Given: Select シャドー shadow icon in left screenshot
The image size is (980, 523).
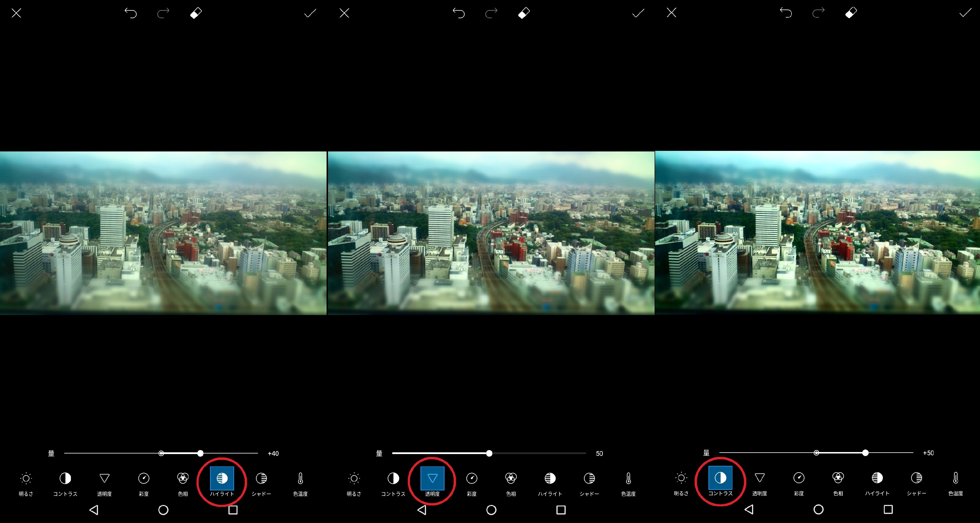Looking at the screenshot, I should 261,479.
